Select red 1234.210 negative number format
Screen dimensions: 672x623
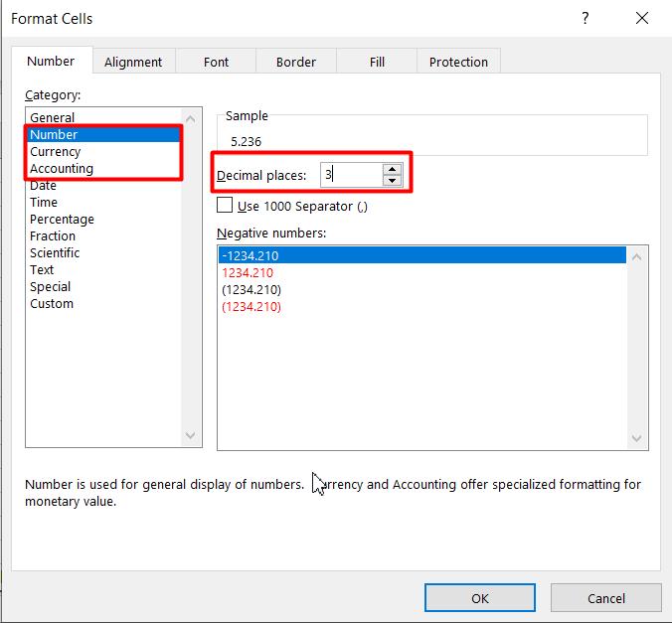click(x=248, y=272)
